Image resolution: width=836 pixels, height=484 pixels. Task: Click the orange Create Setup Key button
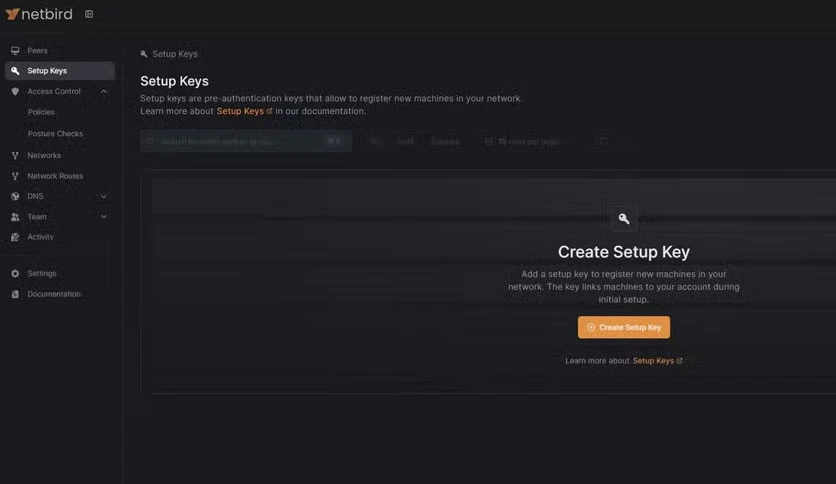point(624,327)
